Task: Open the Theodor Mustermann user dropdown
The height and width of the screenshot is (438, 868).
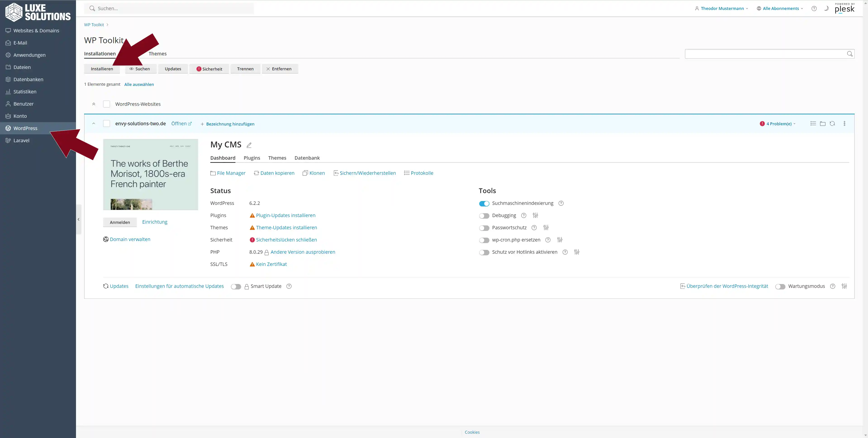Action: point(721,8)
